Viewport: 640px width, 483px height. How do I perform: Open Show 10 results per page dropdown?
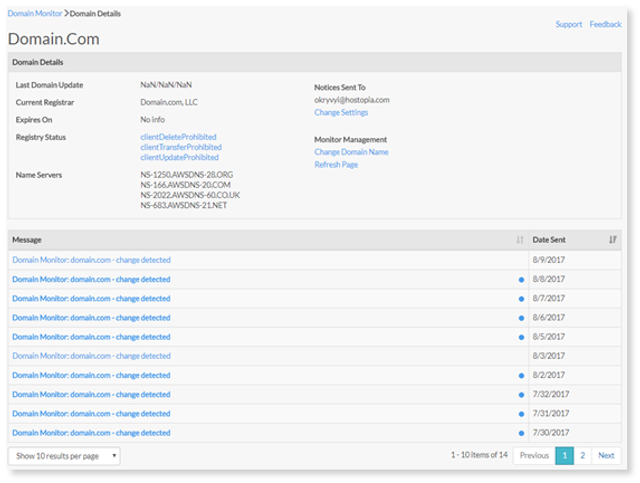[x=64, y=456]
